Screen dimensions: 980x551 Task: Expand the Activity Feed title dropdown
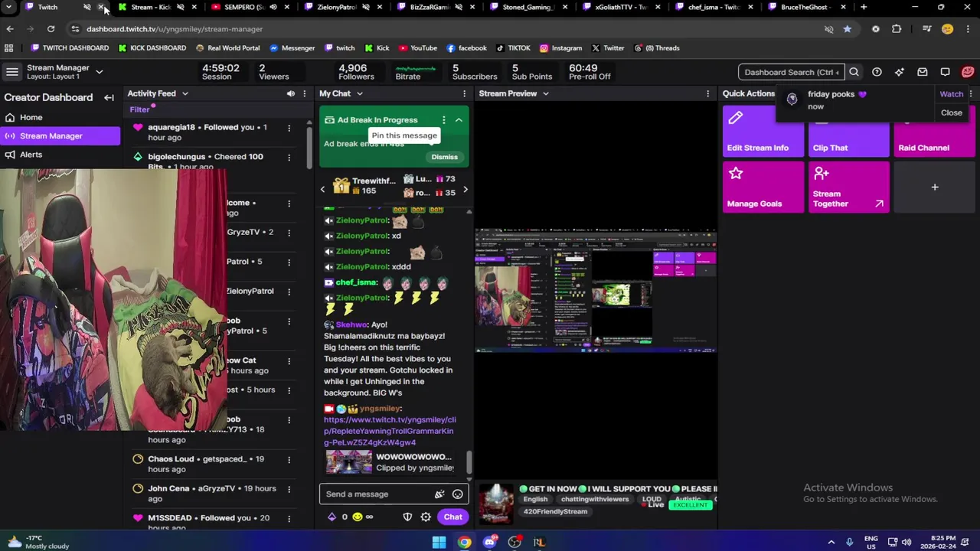point(185,93)
